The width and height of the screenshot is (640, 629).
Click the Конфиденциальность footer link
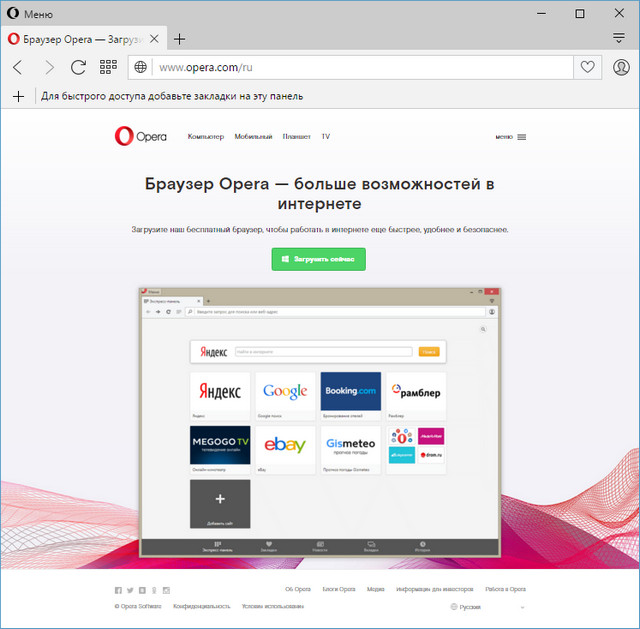click(x=201, y=606)
